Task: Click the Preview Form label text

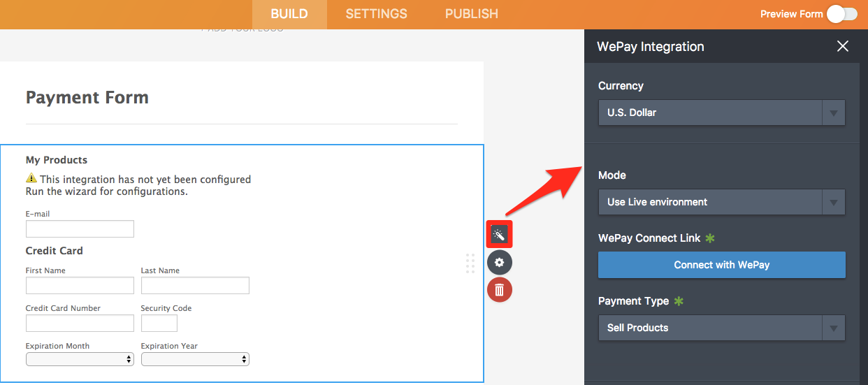Action: click(792, 14)
